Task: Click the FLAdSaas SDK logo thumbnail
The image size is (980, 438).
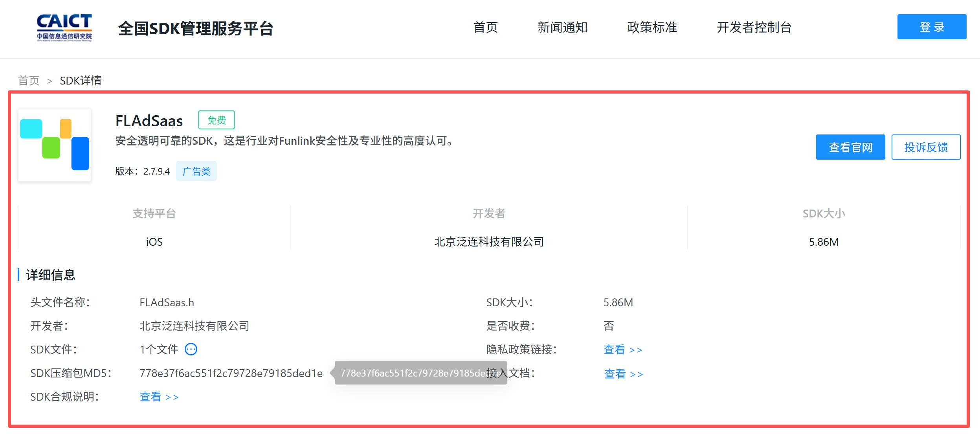Action: (x=55, y=145)
